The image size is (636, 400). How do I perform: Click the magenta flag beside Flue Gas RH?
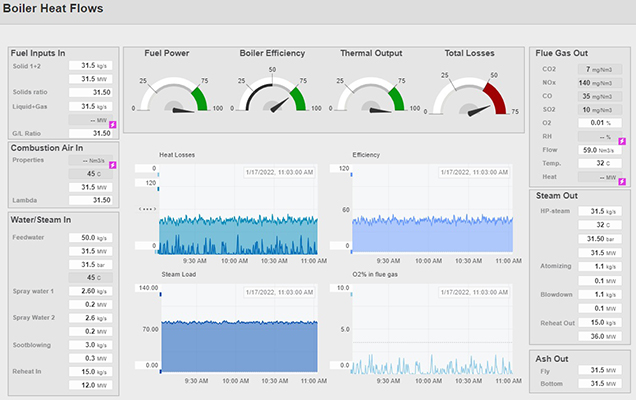tap(622, 141)
